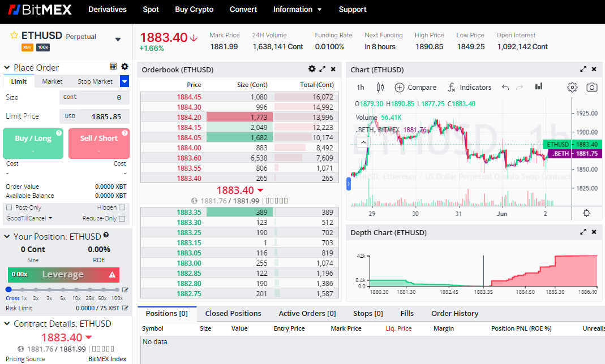Open more order types blue dropdown
This screenshot has width=605, height=364.
[125, 81]
